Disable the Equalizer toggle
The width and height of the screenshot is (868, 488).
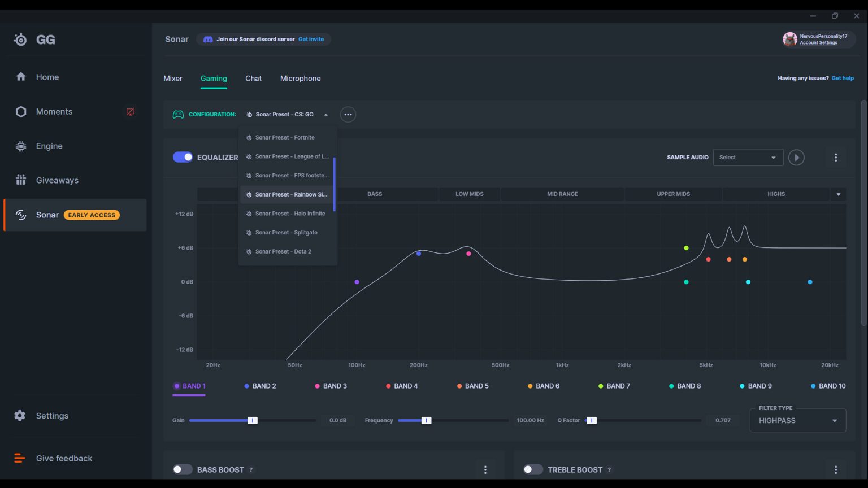183,157
